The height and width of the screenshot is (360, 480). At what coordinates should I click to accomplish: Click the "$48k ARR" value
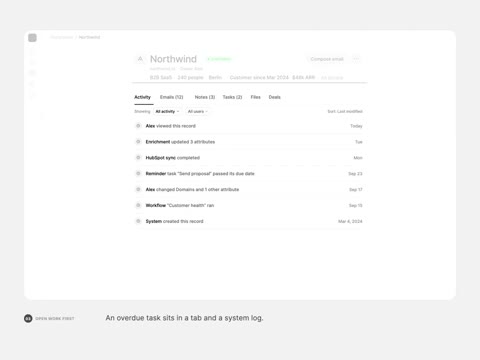click(x=304, y=77)
